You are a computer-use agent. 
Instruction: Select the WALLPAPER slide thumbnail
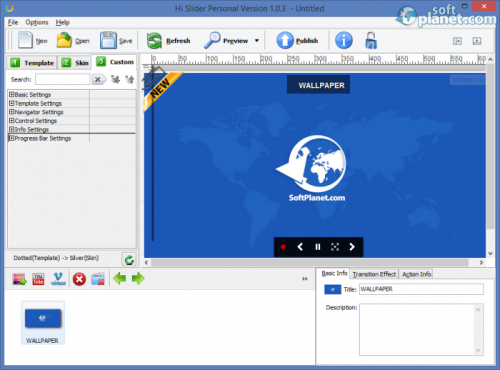tap(43, 322)
